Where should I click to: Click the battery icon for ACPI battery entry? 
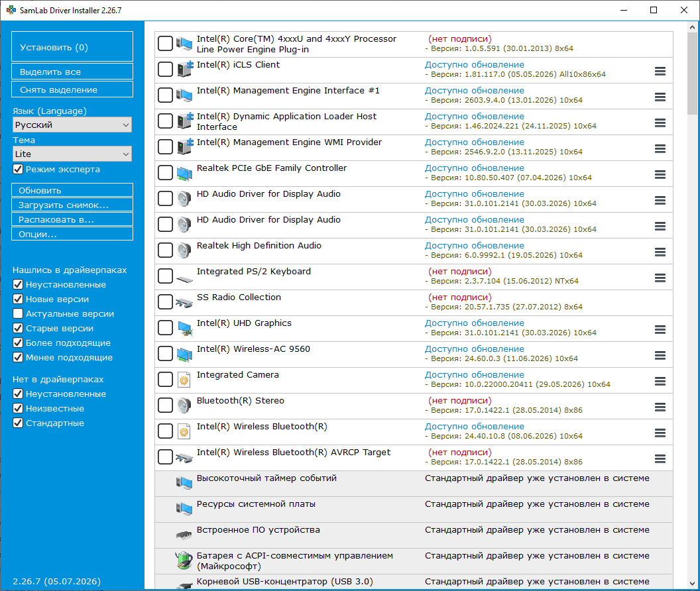point(184,561)
